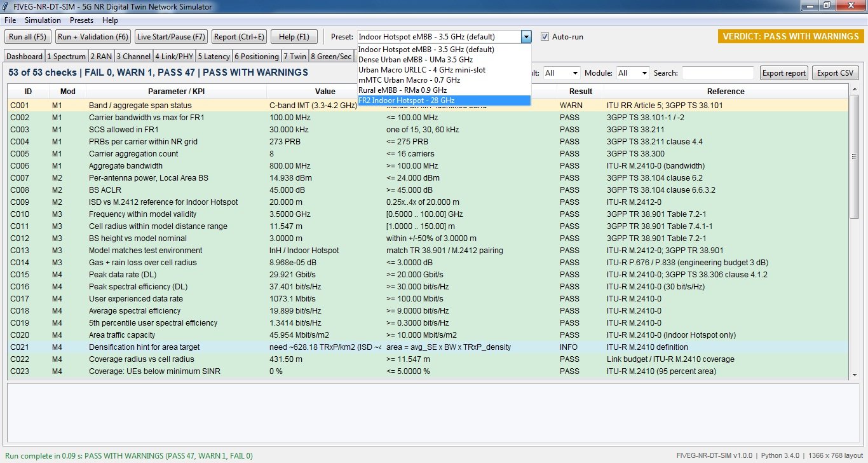The width and height of the screenshot is (868, 463).
Task: Click the Run all (F5) button
Action: click(29, 37)
